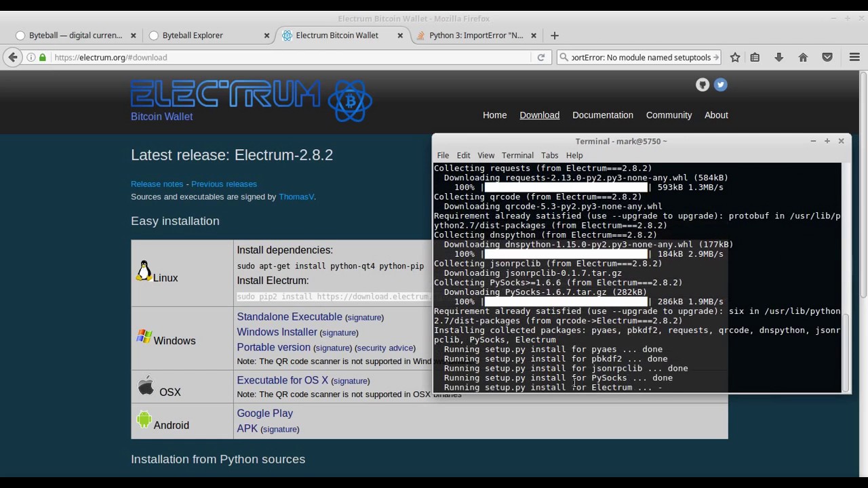Viewport: 868px width, 488px height.
Task: Open the bookmarks list icon
Action: [755, 58]
